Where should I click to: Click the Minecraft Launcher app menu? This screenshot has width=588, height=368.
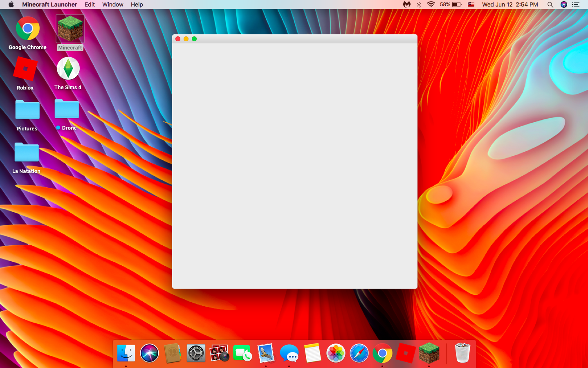tap(49, 4)
